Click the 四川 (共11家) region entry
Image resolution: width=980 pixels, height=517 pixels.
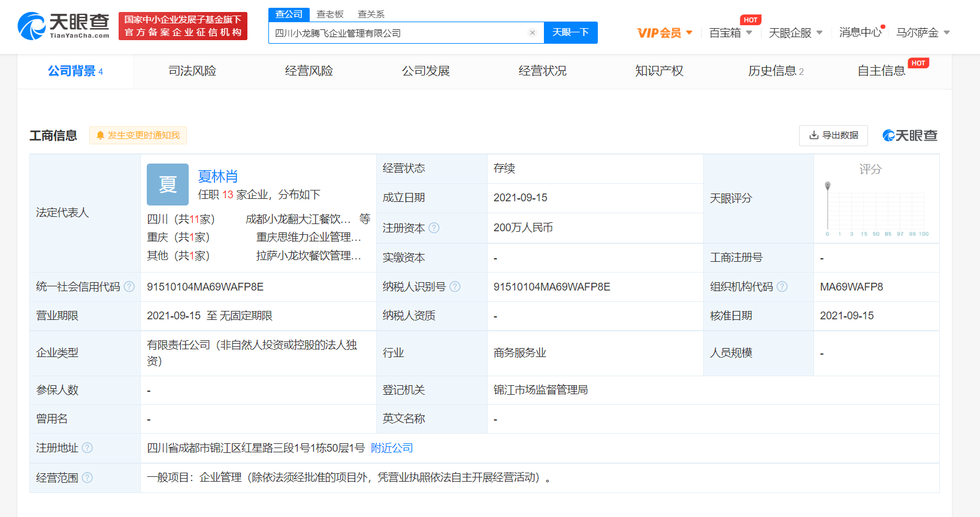click(181, 219)
